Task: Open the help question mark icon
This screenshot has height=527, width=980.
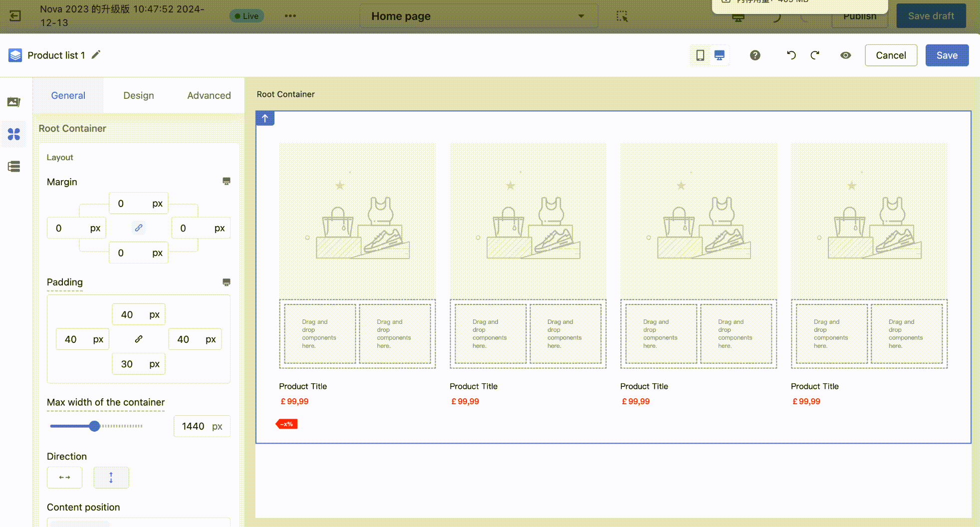Action: point(755,55)
